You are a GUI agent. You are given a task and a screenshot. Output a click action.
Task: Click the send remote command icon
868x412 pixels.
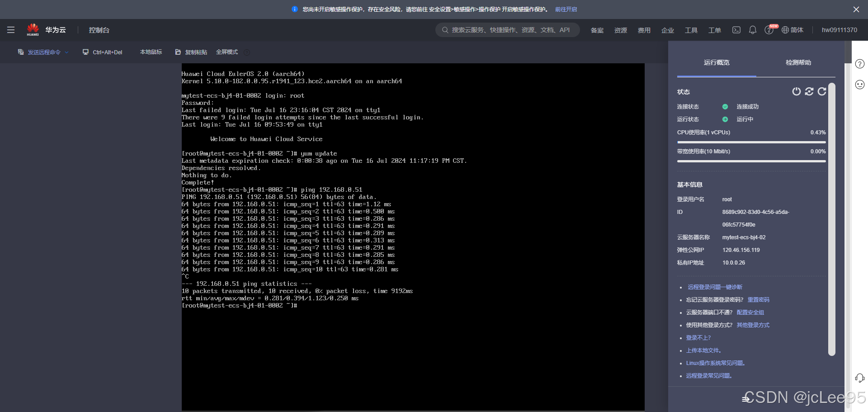pyautogui.click(x=21, y=52)
